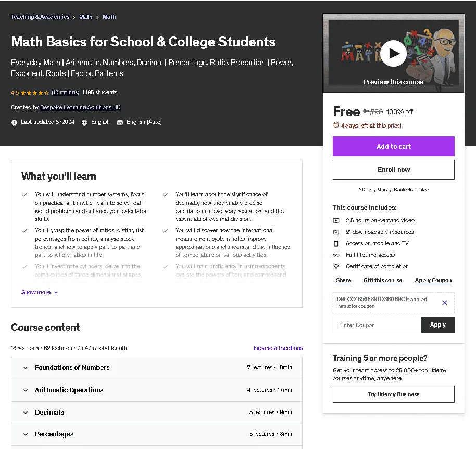Expand the Arithmetic Operations section
476x449 pixels.
[x=157, y=390]
